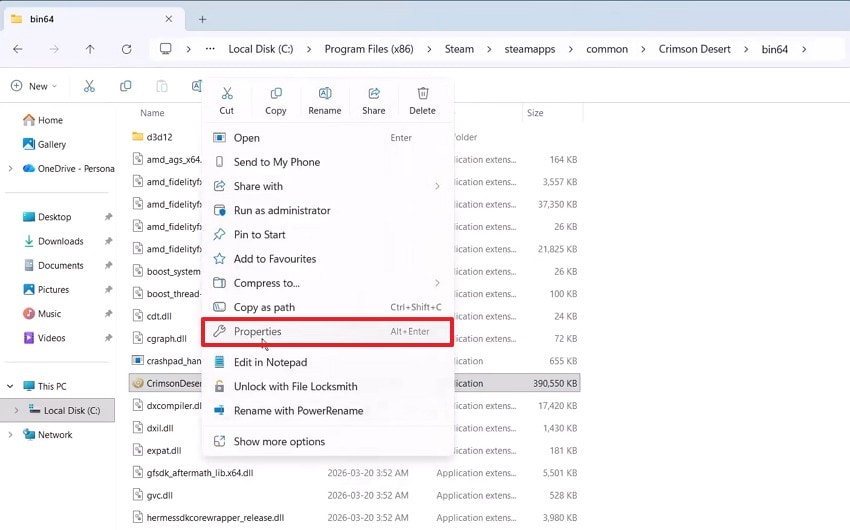
Task: Click the Share icon in context menu
Action: (x=374, y=93)
